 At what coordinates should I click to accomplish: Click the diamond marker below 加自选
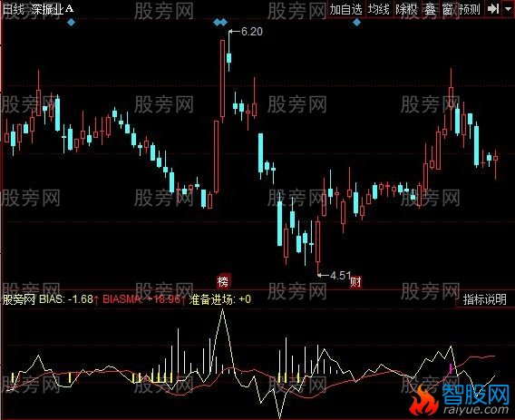coord(356,23)
